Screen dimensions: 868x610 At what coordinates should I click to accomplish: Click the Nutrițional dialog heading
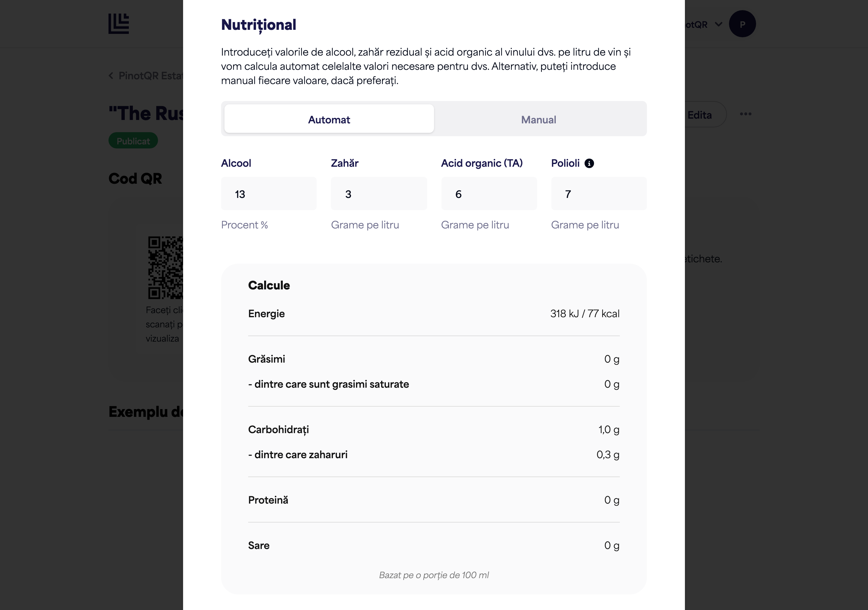pyautogui.click(x=259, y=25)
